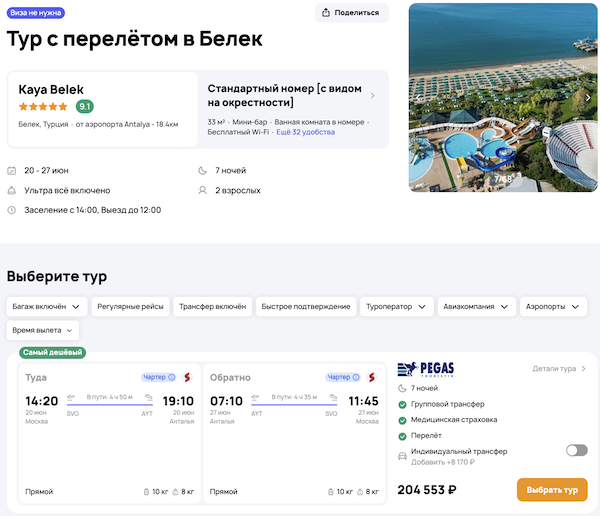This screenshot has height=516, width=600.
Task: Click the 9.1 rating badge
Action: [x=85, y=106]
